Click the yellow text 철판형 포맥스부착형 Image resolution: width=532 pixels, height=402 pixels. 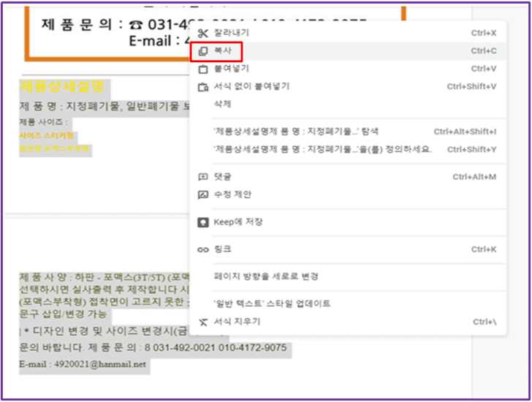[x=54, y=148]
